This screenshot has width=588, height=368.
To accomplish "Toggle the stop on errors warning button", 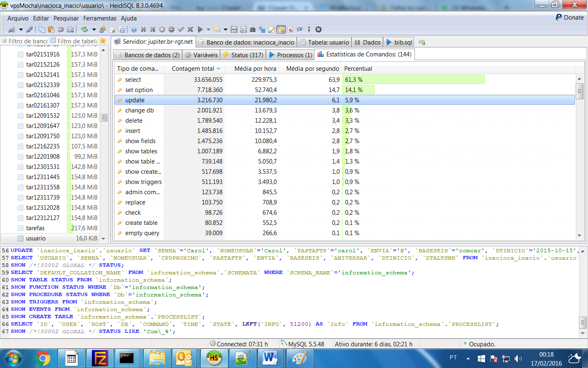I will pos(281,29).
